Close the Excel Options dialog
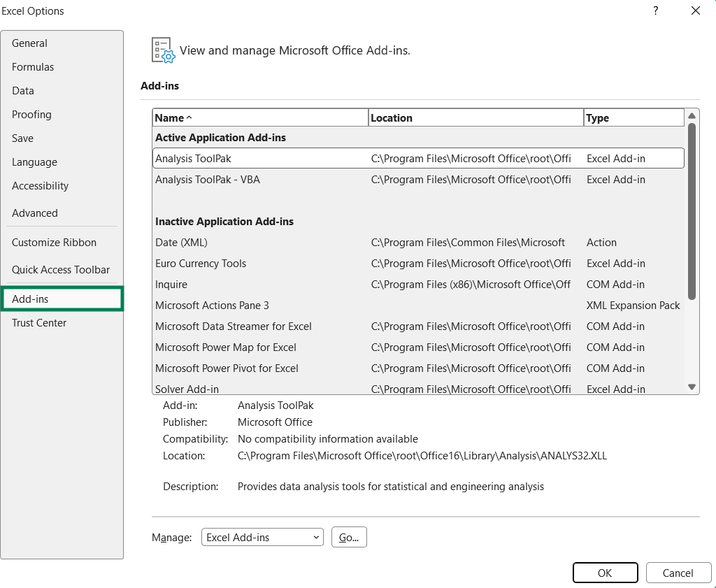Image resolution: width=716 pixels, height=588 pixels. click(x=696, y=10)
